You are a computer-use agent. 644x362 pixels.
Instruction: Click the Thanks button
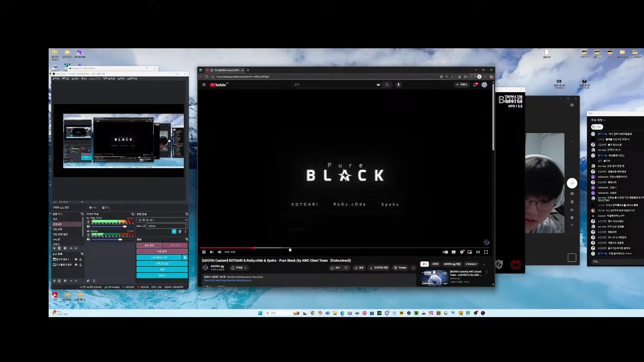400,268
